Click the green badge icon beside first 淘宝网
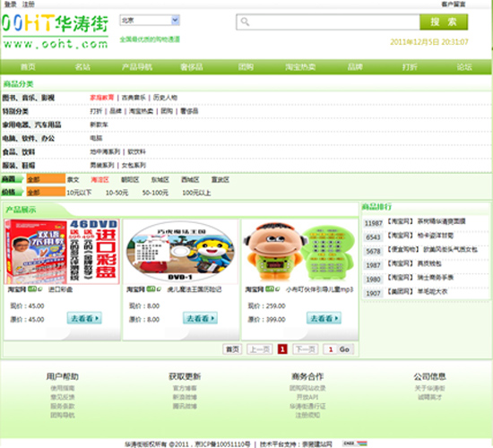The height and width of the screenshot is (448, 493). pyautogui.click(x=32, y=289)
